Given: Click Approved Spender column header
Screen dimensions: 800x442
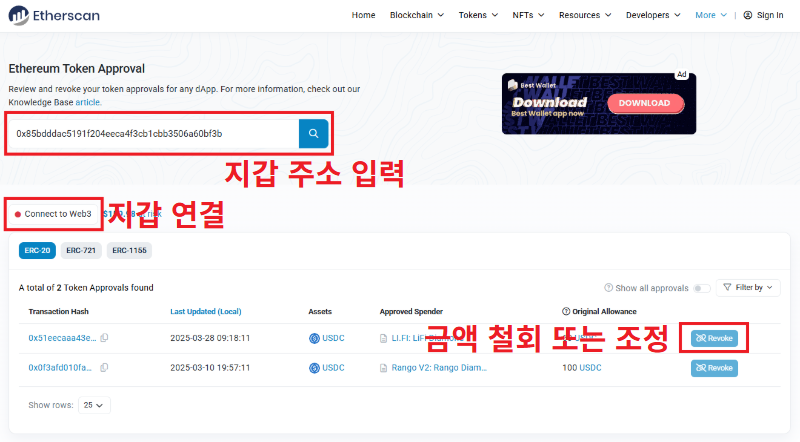Looking at the screenshot, I should pos(411,311).
